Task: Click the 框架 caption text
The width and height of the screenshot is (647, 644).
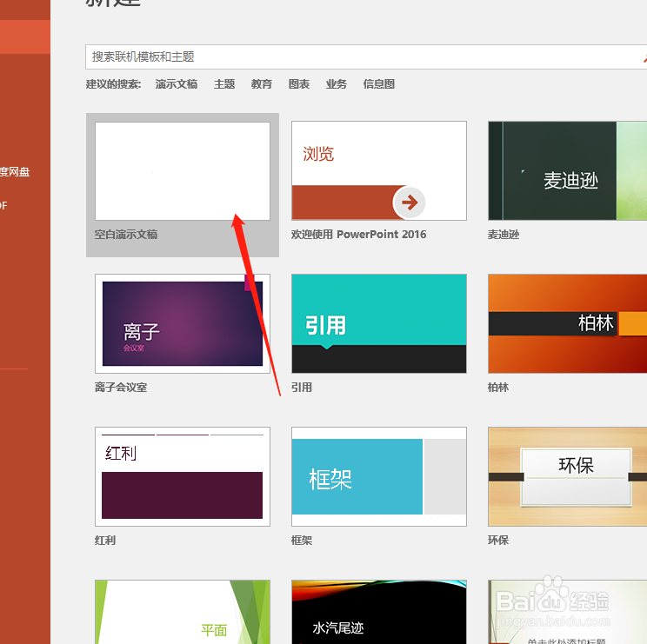Action: click(x=302, y=541)
